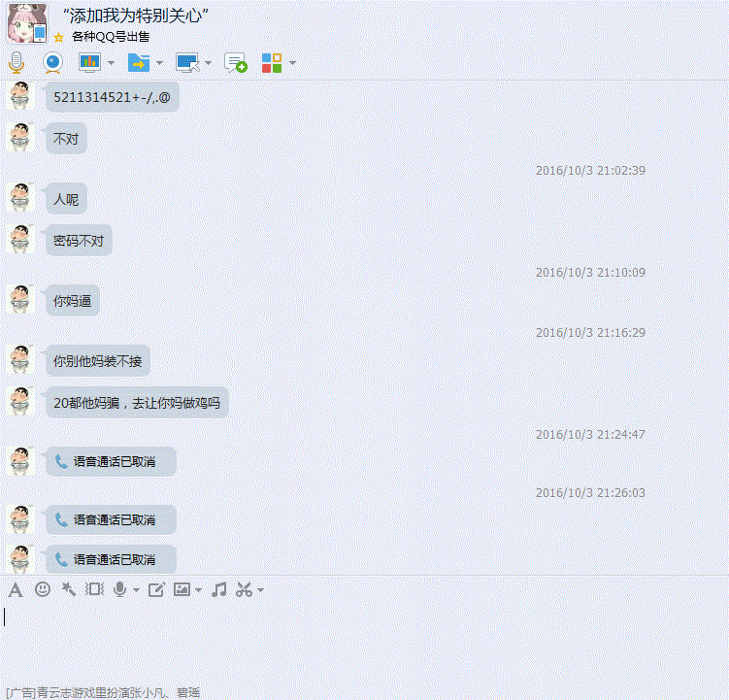Open the multi-function input pencil icon
Screen dimensions: 729x700
tap(156, 589)
